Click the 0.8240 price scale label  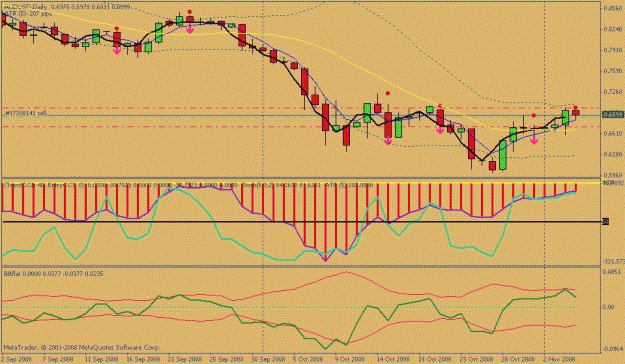click(x=613, y=29)
